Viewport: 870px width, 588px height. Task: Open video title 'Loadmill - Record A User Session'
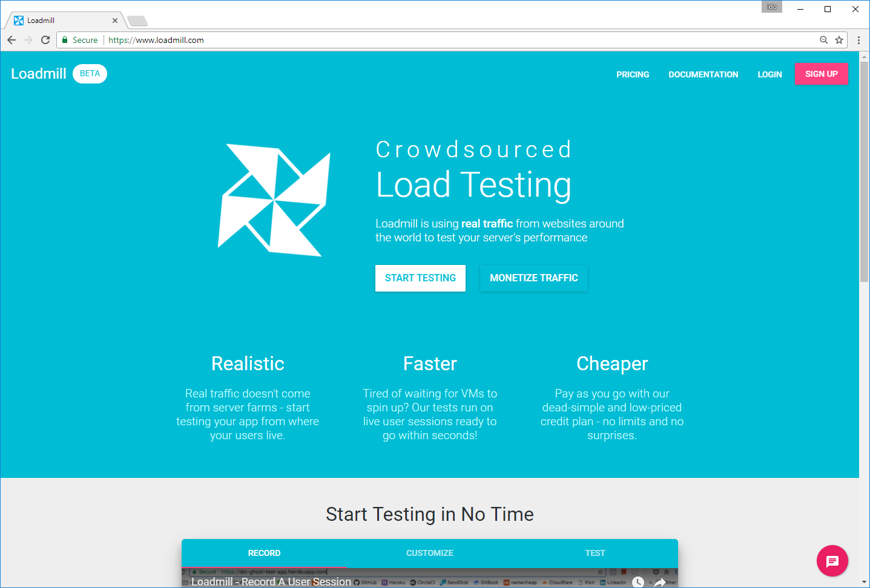[x=271, y=581]
